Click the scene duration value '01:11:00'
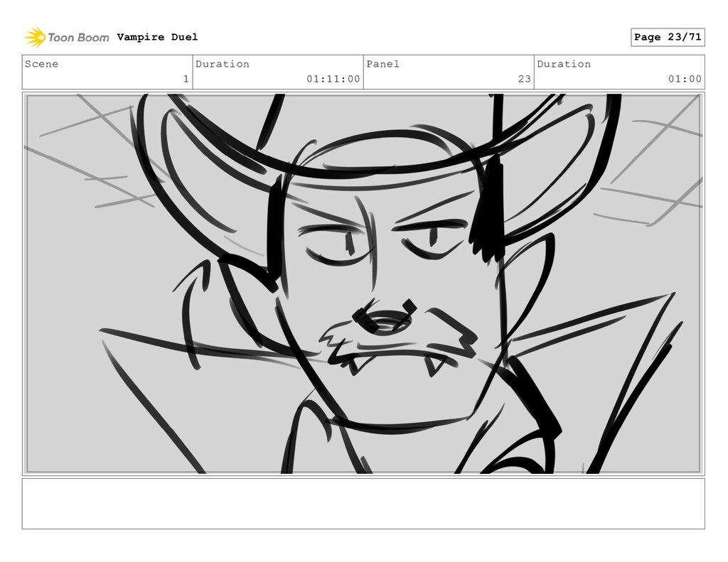This screenshot has height=562, width=728. (333, 79)
